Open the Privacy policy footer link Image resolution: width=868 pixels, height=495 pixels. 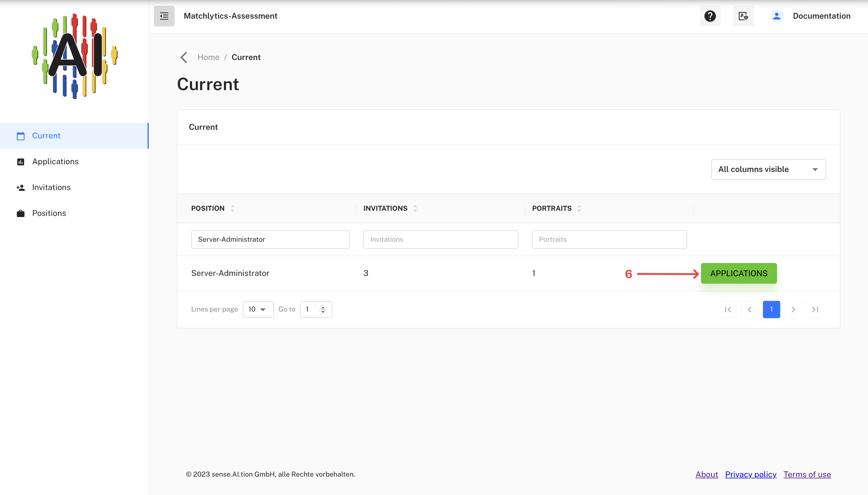click(751, 474)
